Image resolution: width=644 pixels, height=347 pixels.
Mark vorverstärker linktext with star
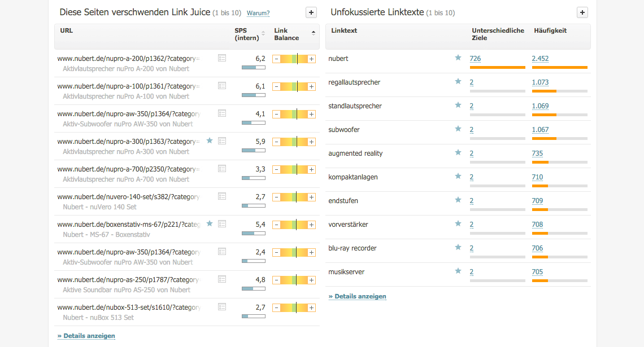(x=458, y=223)
